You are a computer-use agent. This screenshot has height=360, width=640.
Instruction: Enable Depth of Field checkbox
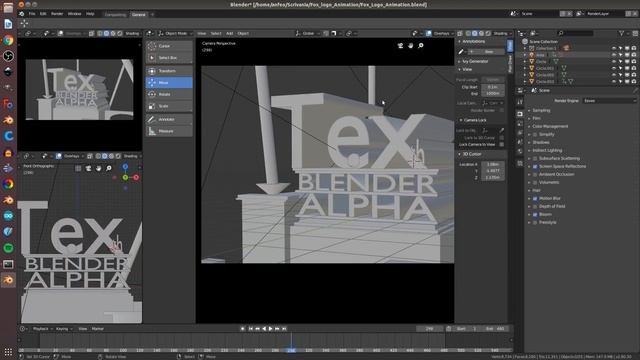click(535, 207)
